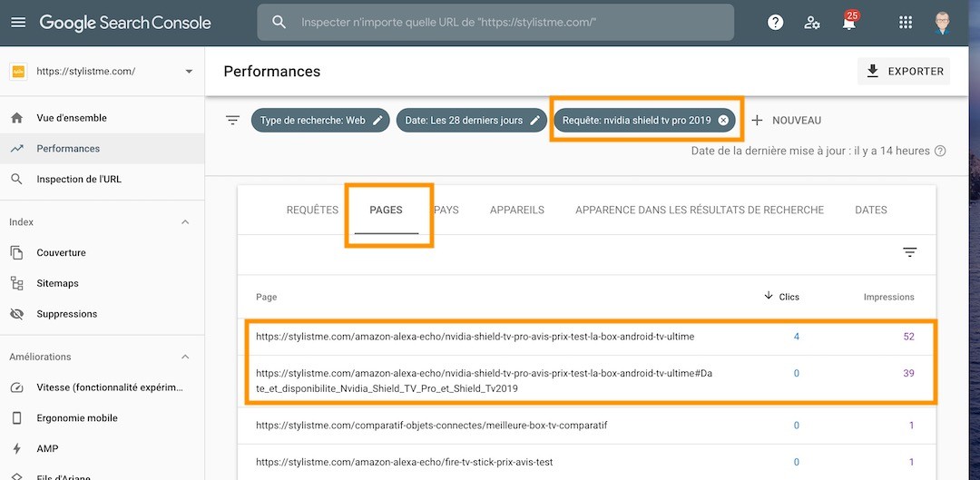The height and width of the screenshot is (480, 980).
Task: Click the Exporter button
Action: click(x=904, y=72)
